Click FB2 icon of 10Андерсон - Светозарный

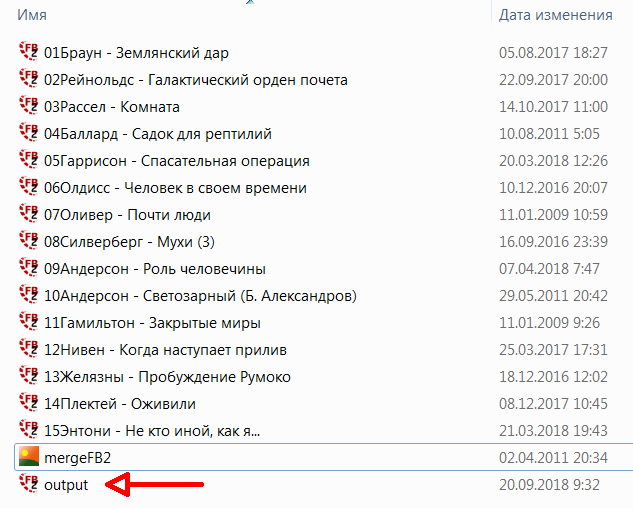[x=29, y=295]
